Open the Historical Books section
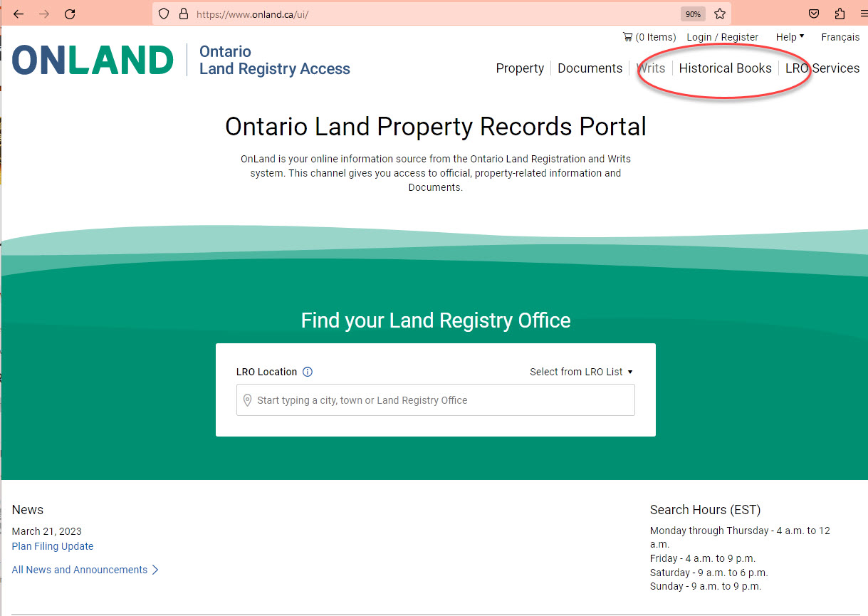 [x=725, y=68]
